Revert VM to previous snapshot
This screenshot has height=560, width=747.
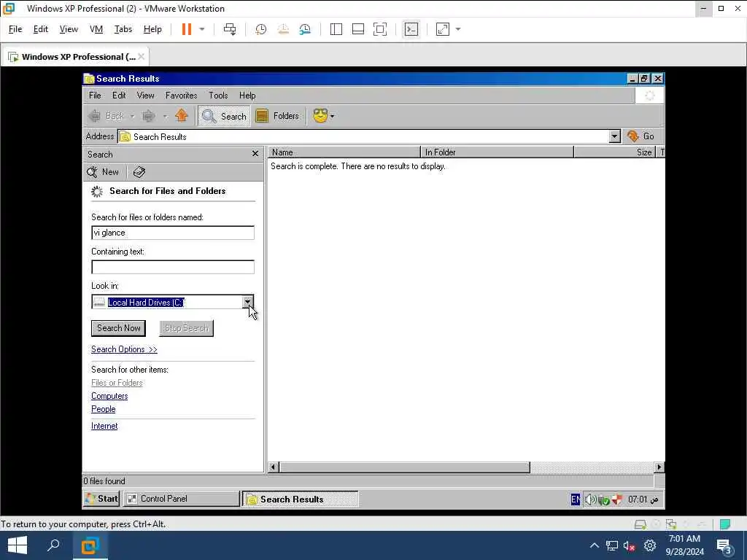tap(283, 29)
